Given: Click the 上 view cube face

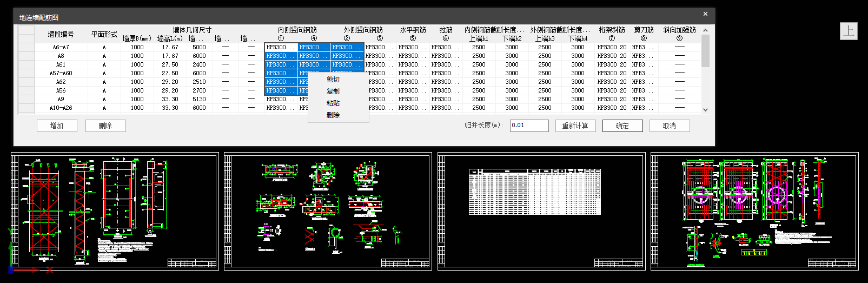Looking at the screenshot, I should click(x=849, y=31).
